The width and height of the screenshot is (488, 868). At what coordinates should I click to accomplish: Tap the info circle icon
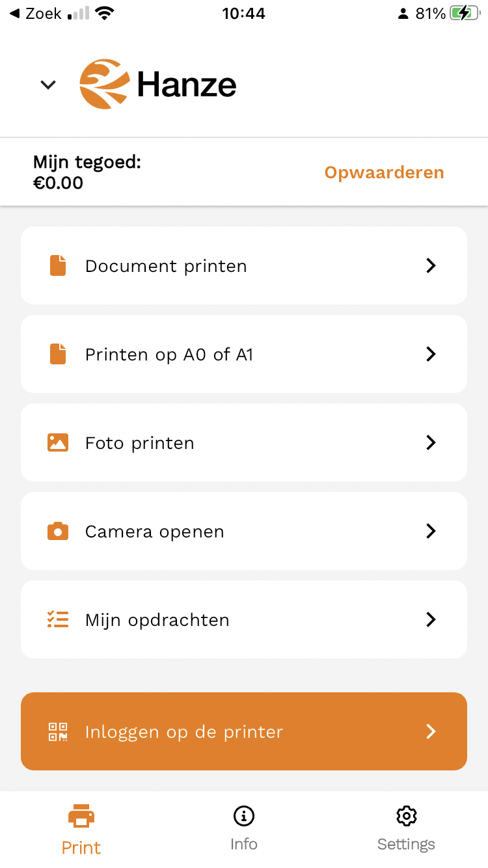coord(244,815)
